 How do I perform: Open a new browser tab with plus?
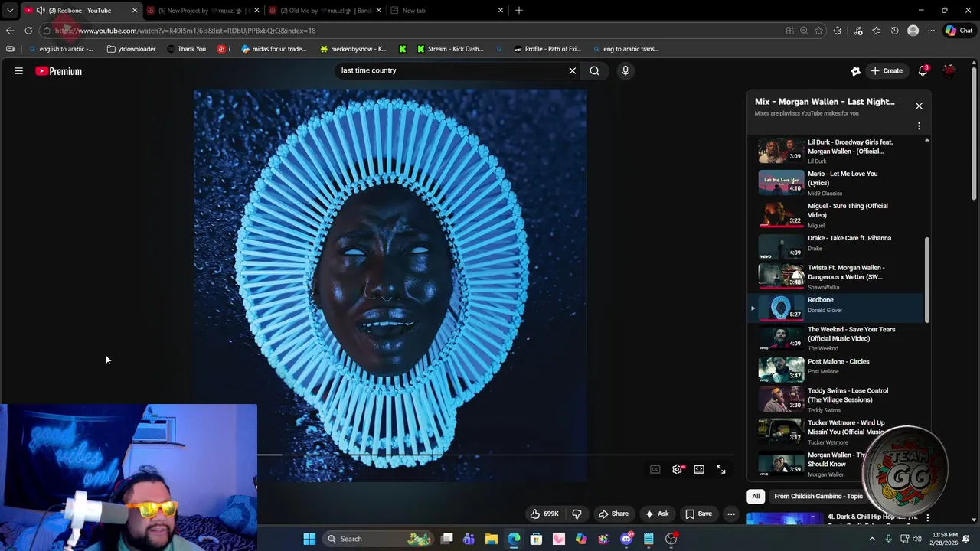(519, 10)
